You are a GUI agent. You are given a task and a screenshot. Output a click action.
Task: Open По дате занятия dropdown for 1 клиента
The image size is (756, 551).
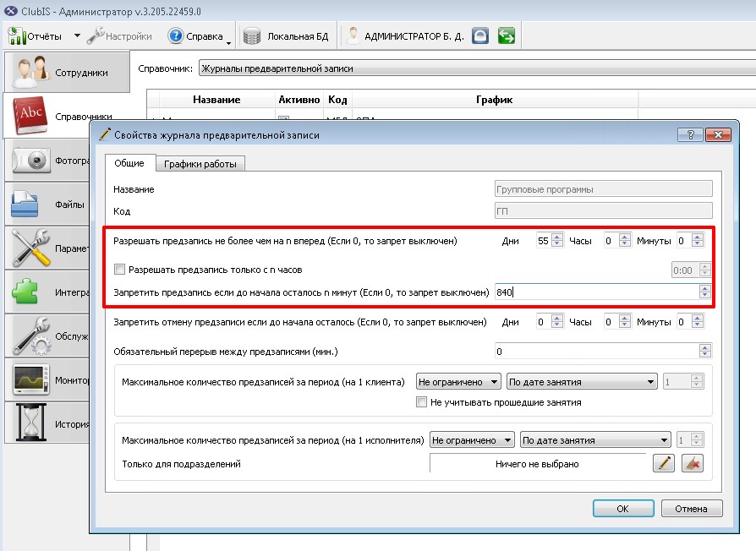(582, 382)
